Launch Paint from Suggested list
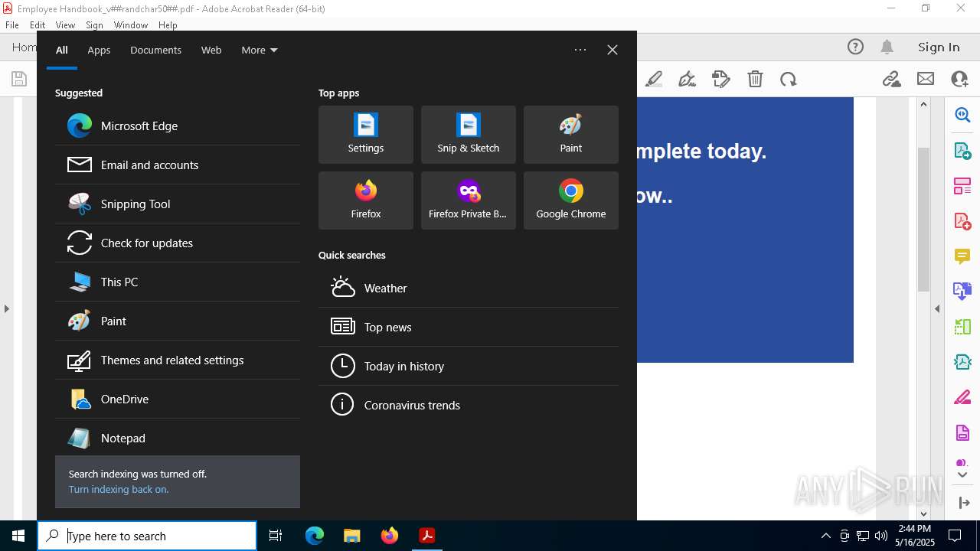Viewport: 980px width, 551px height. point(178,321)
